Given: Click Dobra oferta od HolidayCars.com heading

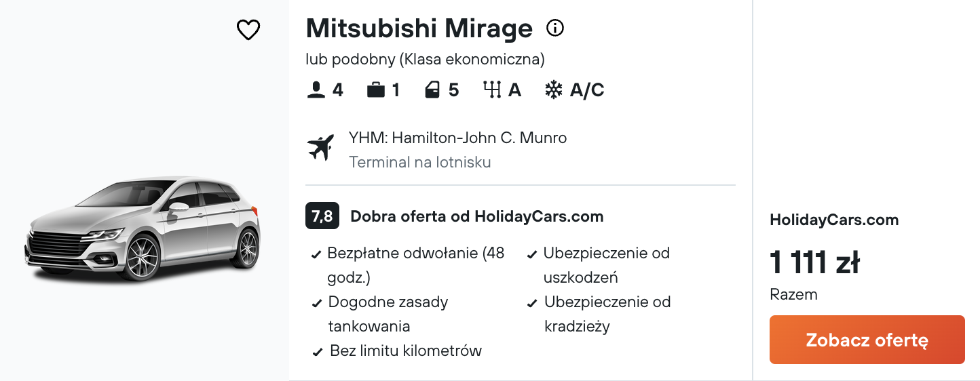Looking at the screenshot, I should click(x=476, y=217).
